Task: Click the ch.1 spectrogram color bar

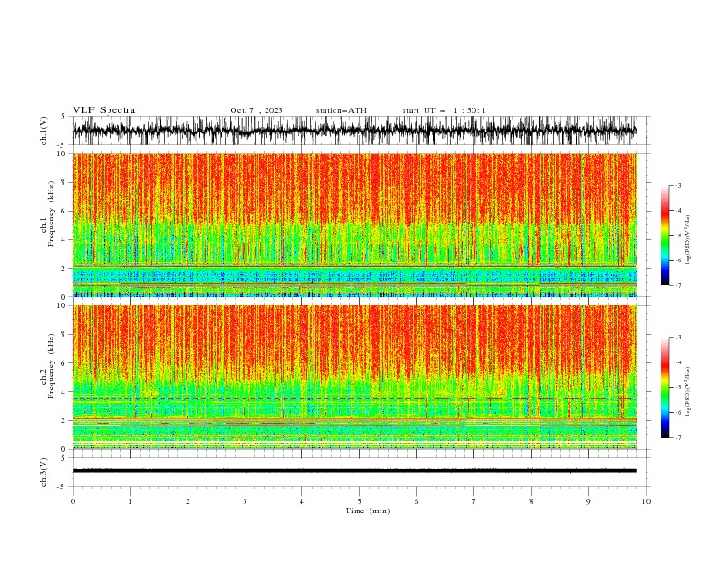Action: [665, 235]
